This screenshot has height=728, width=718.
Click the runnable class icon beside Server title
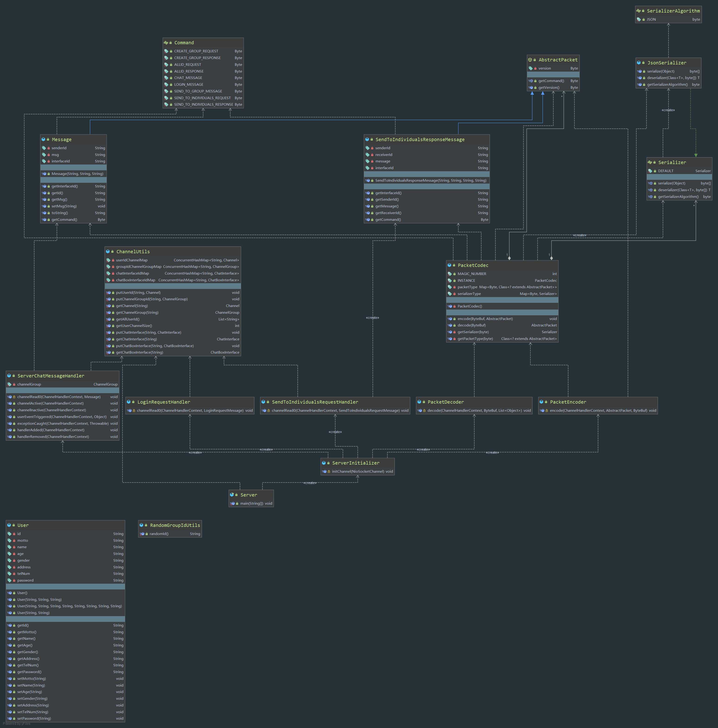point(232,494)
